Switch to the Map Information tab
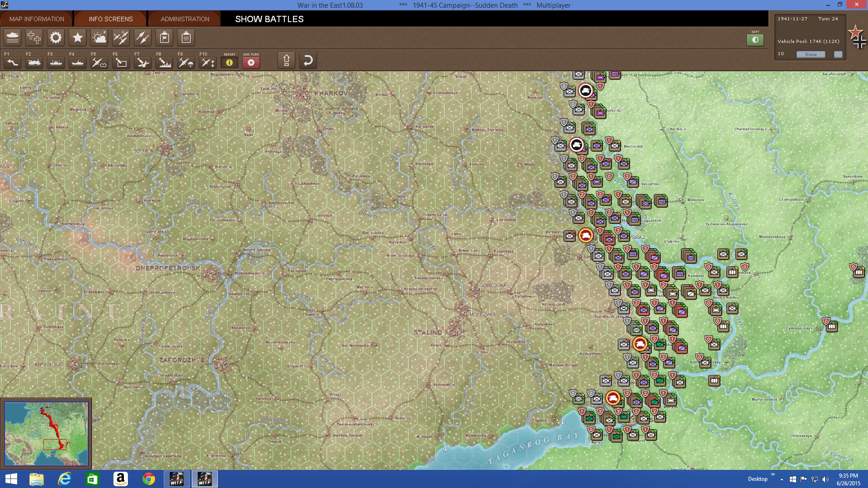Image resolution: width=868 pixels, height=488 pixels. click(37, 19)
